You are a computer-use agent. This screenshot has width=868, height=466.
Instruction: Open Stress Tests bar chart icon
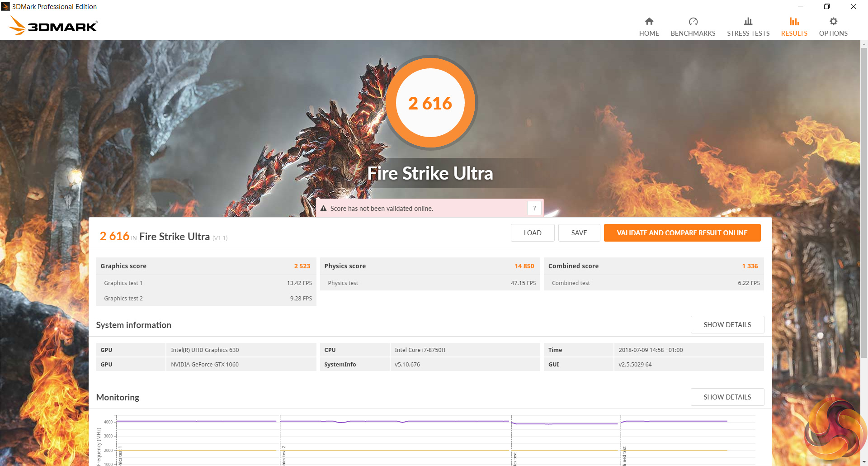tap(748, 21)
